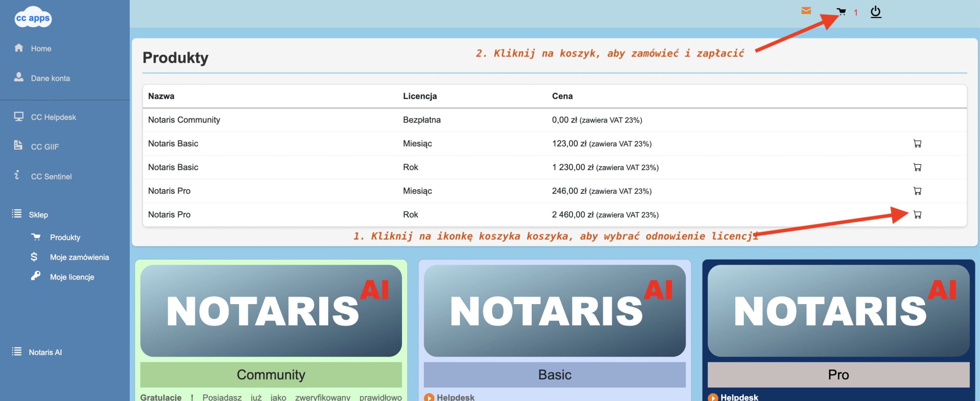Add Notaris Basic monthly license to cart
The width and height of the screenshot is (980, 401).
pos(917,144)
